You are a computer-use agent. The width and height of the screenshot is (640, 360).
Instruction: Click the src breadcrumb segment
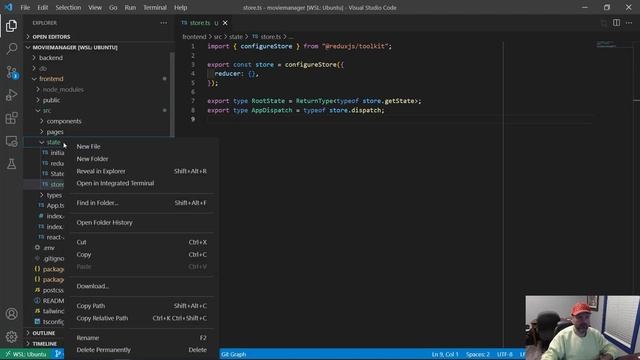[x=218, y=37]
